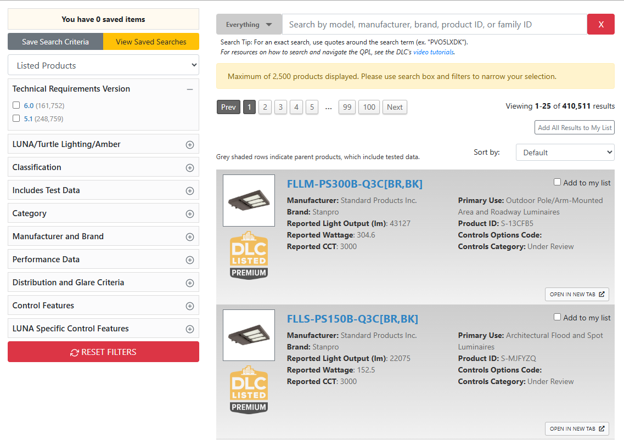
Task: Open the Sort by Default dropdown
Action: [x=565, y=152]
